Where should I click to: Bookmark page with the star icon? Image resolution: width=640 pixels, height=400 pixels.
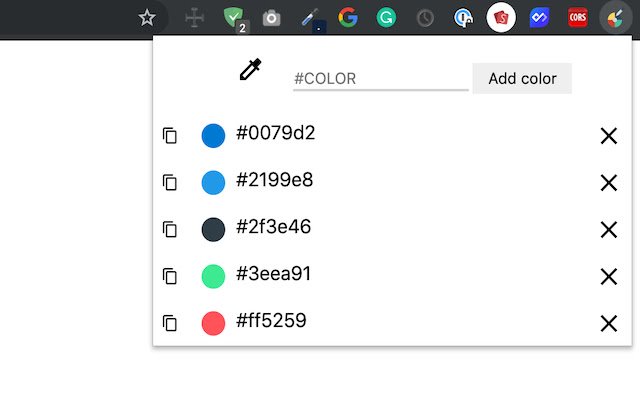click(147, 18)
